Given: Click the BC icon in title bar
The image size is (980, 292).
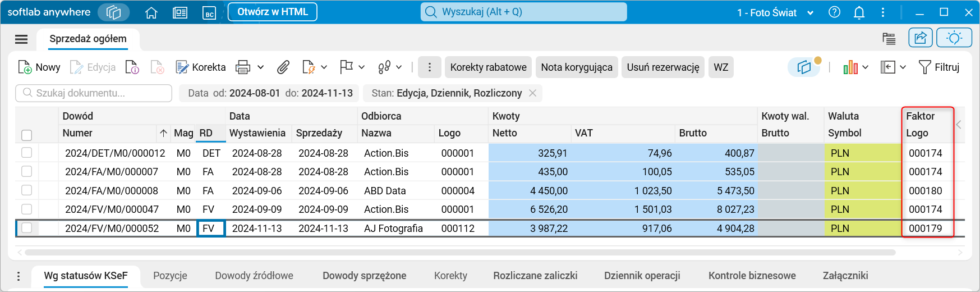Looking at the screenshot, I should (209, 13).
